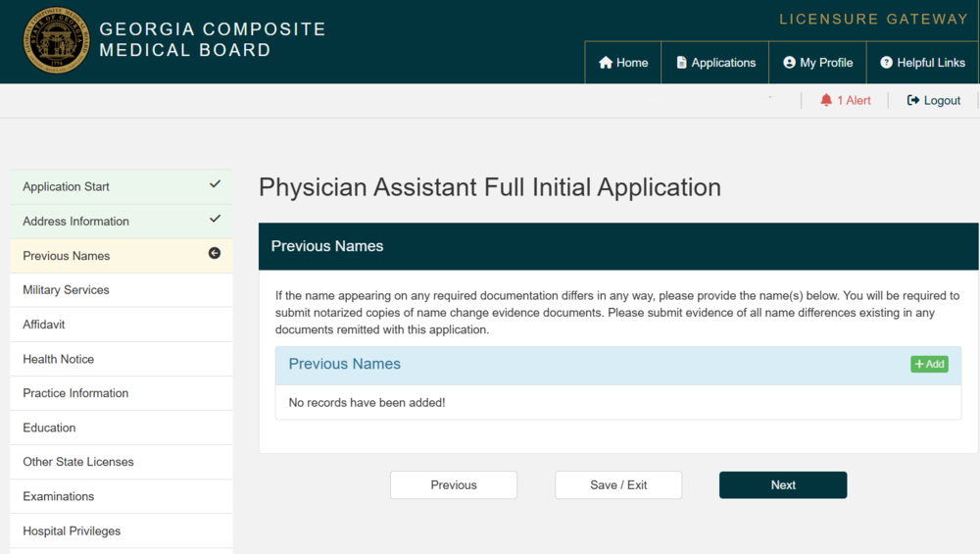
Task: Click Save / Exit button
Action: click(x=618, y=484)
